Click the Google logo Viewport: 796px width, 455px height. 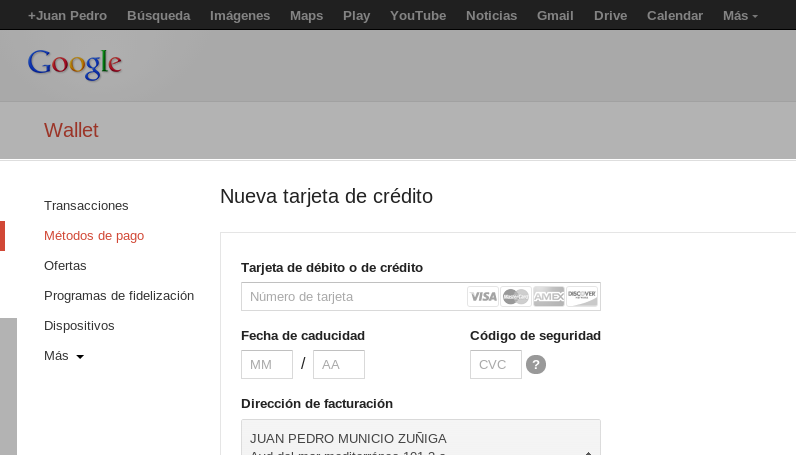[75, 64]
